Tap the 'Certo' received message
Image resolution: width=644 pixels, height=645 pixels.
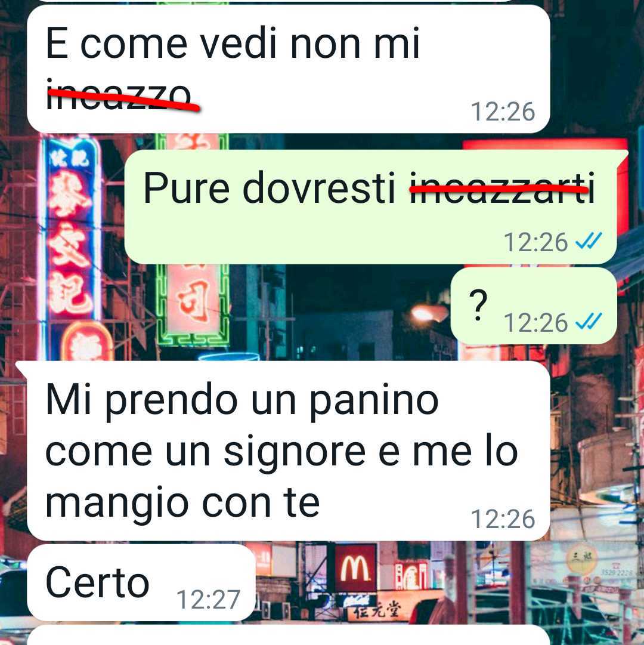141,582
